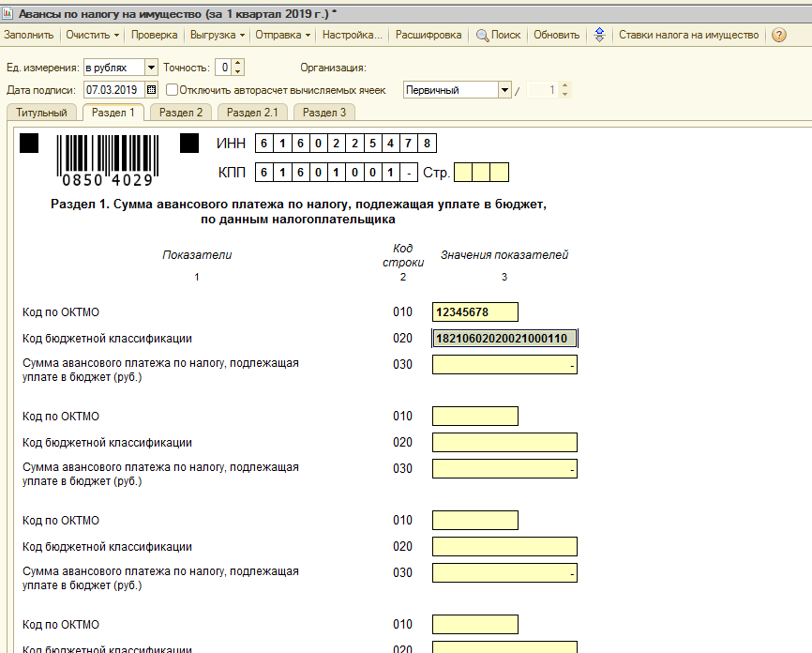Viewport: 812px width, 653px height.
Task: Click the expand/collapse arrows toolbar icon
Action: [x=600, y=36]
